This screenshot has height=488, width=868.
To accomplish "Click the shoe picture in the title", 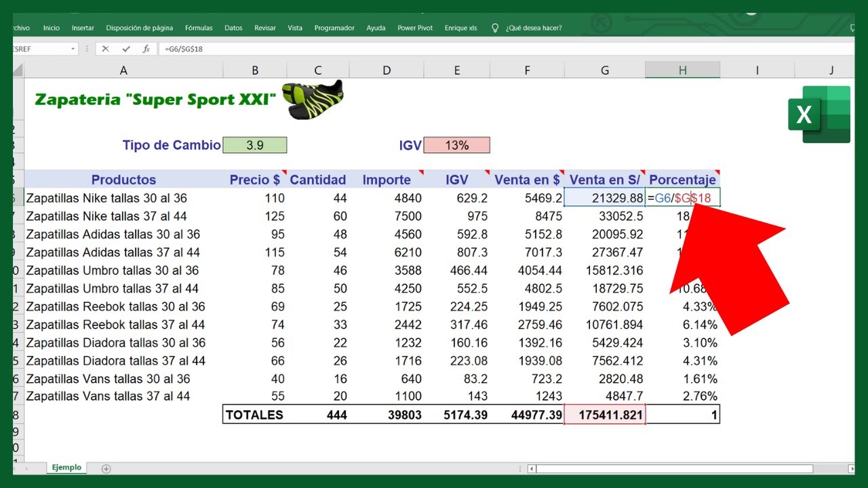I will pyautogui.click(x=313, y=100).
